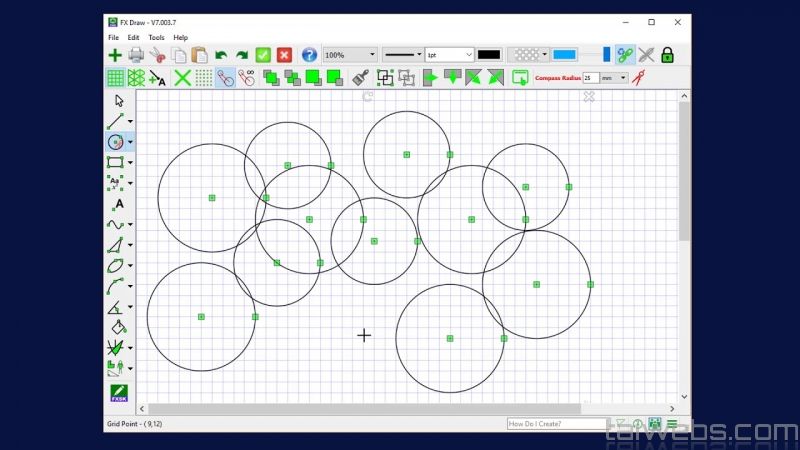
Task: Open the Tools menu
Action: coord(156,37)
